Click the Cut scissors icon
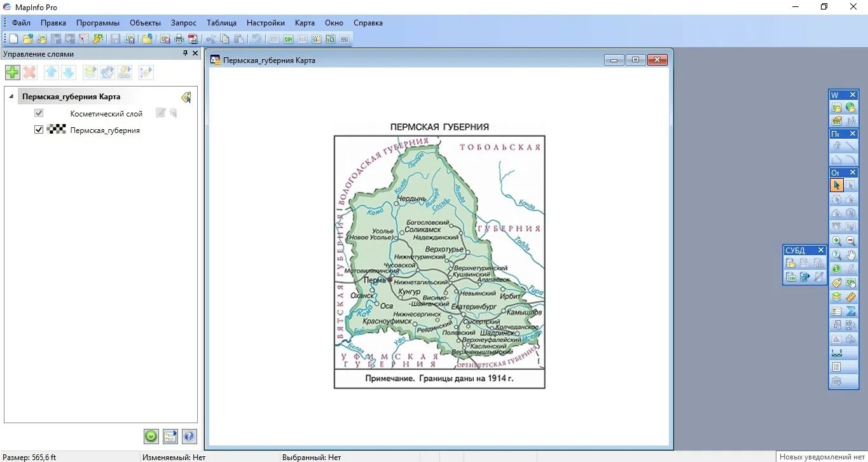Screen dimensions: 868x462 click(210, 39)
